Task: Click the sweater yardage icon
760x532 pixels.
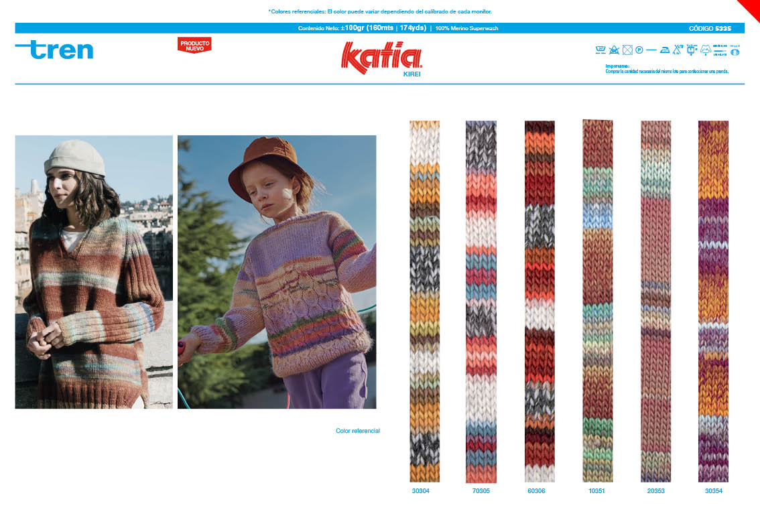Action: 704,50
